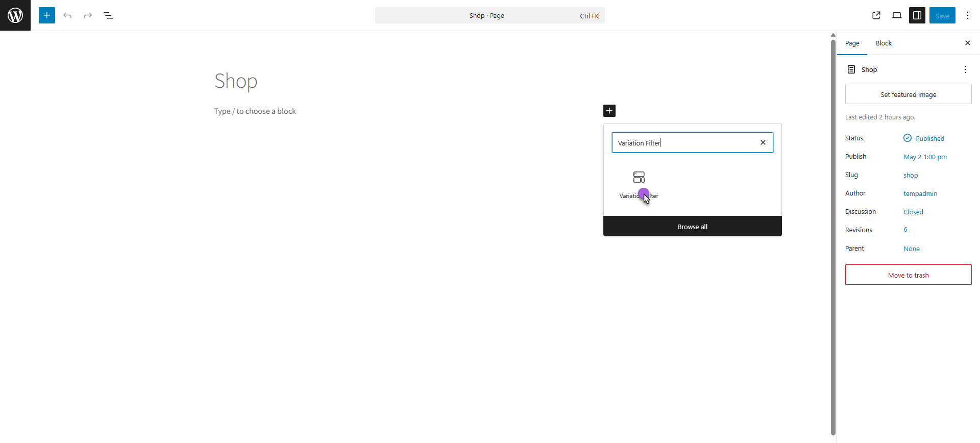Toggle the Settings sidebar panel
The height and width of the screenshot is (443, 980).
click(x=917, y=15)
